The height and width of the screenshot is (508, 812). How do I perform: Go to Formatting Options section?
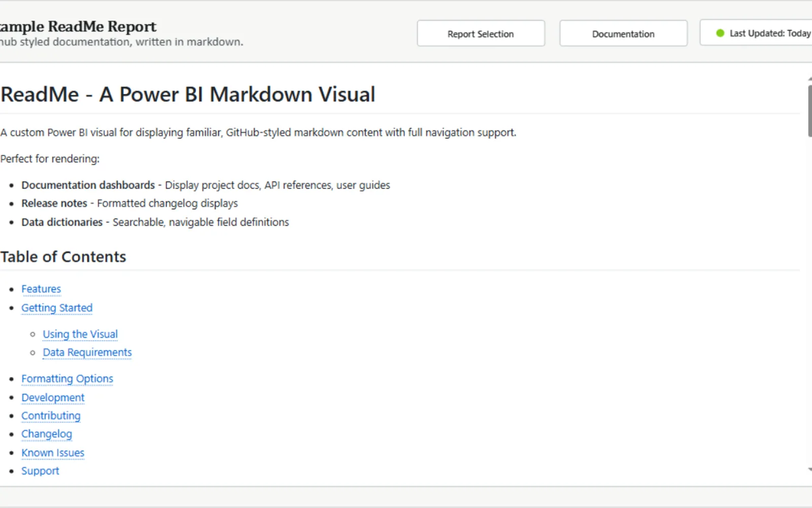coord(67,379)
